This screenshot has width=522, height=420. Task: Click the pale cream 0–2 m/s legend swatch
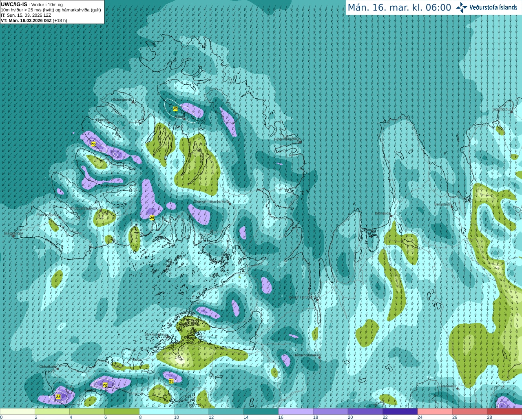[x=18, y=411]
